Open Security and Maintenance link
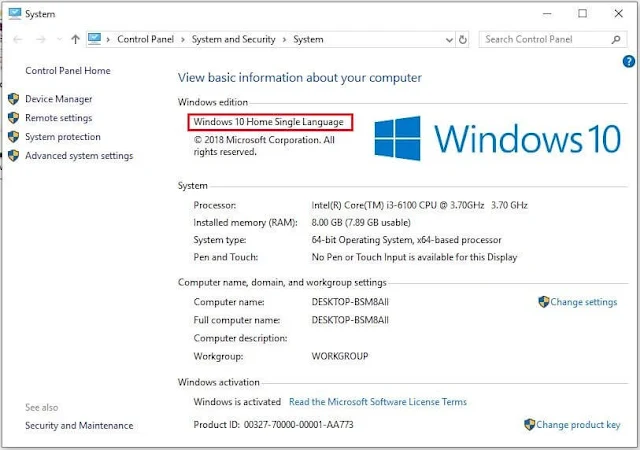Viewport: 640px width, 450px height. pos(79,425)
